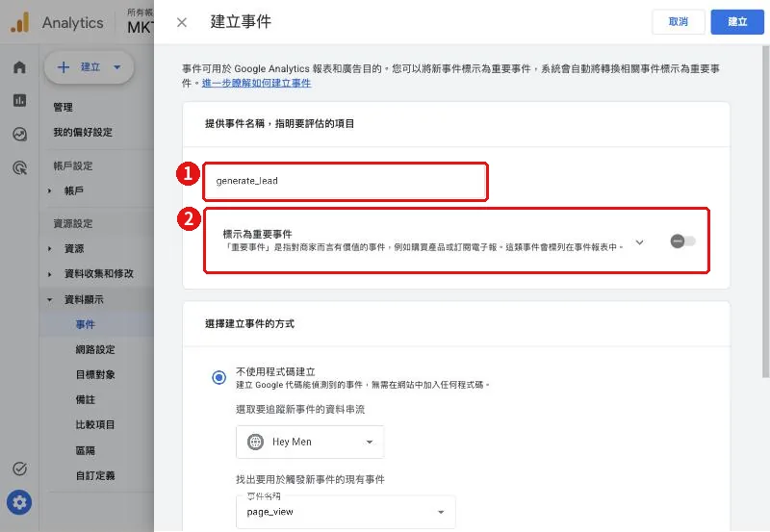
Task: Click the 提供事件名稱,指明要評估的項目 heading
Action: [279, 124]
